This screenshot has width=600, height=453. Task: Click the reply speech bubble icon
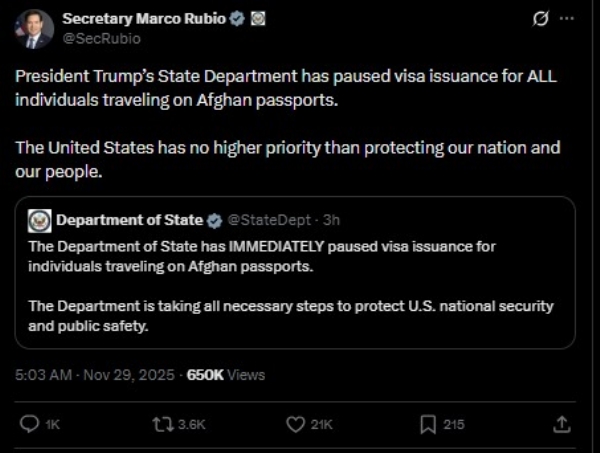coord(30,424)
